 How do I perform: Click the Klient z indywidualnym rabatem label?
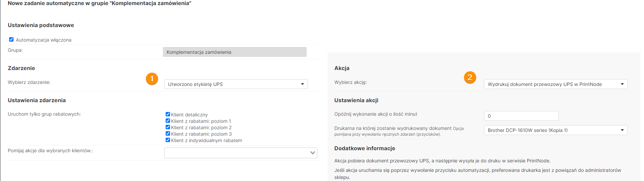pos(206,140)
